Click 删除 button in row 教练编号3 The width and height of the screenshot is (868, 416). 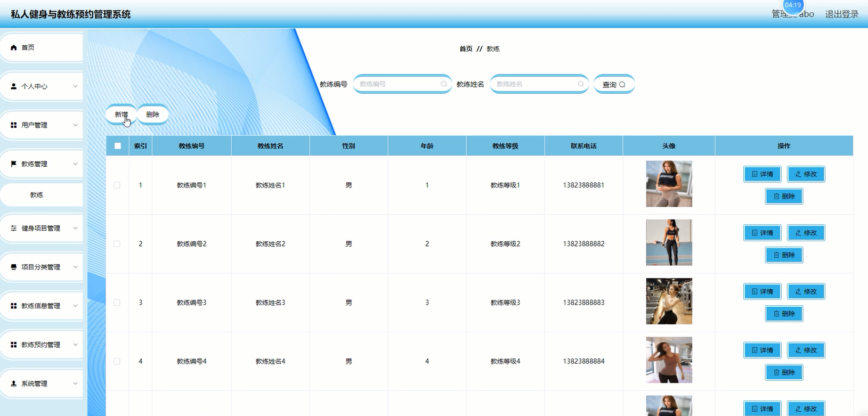784,314
